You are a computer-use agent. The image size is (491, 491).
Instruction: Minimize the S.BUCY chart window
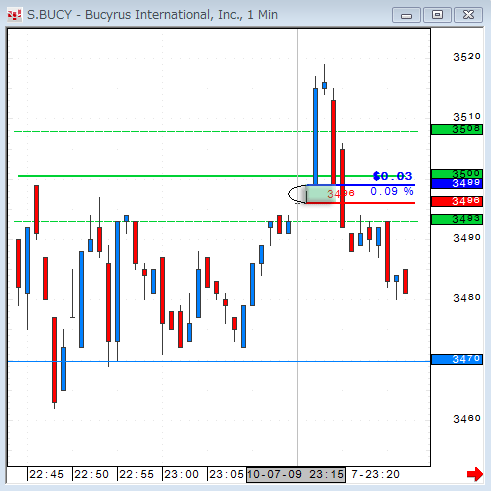pyautogui.click(x=406, y=15)
